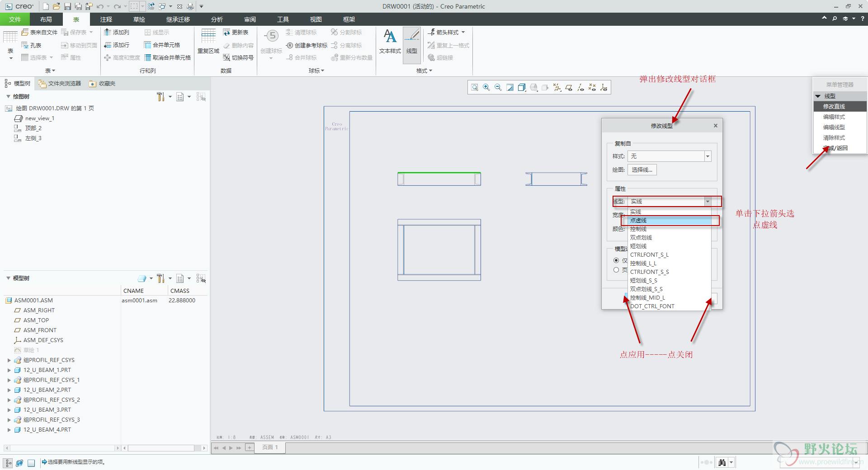The width and height of the screenshot is (868, 470).
Task: Click Switch Symbols (切换符号)
Action: (x=238, y=57)
